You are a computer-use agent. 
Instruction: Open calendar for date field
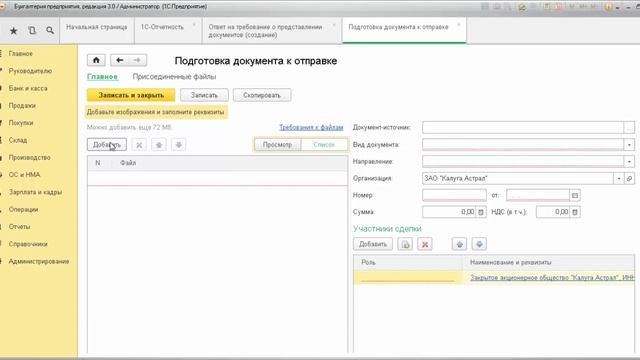(x=575, y=196)
